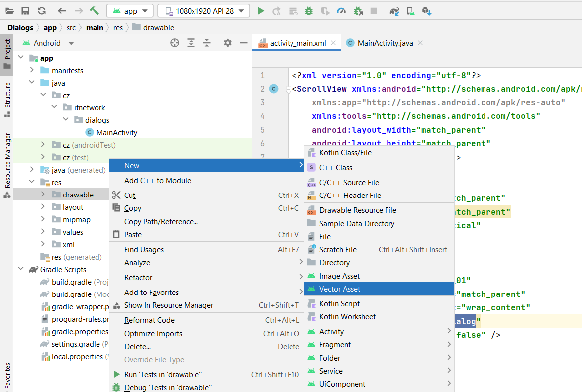Image resolution: width=582 pixels, height=392 pixels.
Task: Choose Drawable Resource File menu entry
Action: click(x=358, y=210)
